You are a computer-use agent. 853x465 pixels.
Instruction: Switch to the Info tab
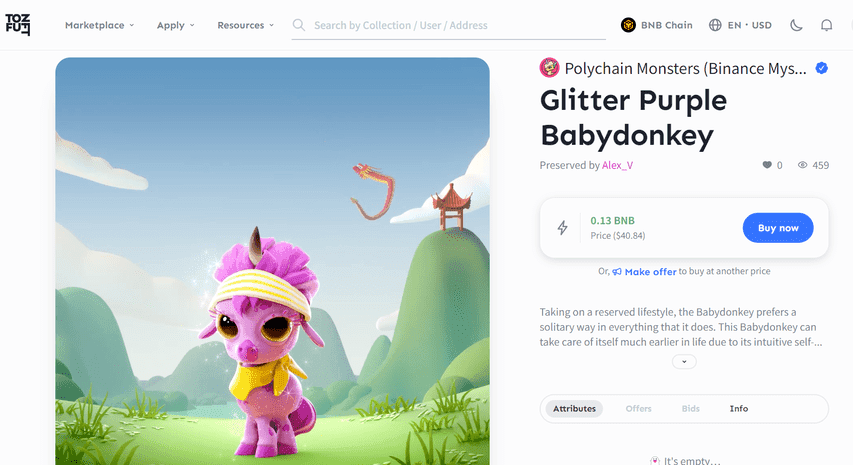739,408
